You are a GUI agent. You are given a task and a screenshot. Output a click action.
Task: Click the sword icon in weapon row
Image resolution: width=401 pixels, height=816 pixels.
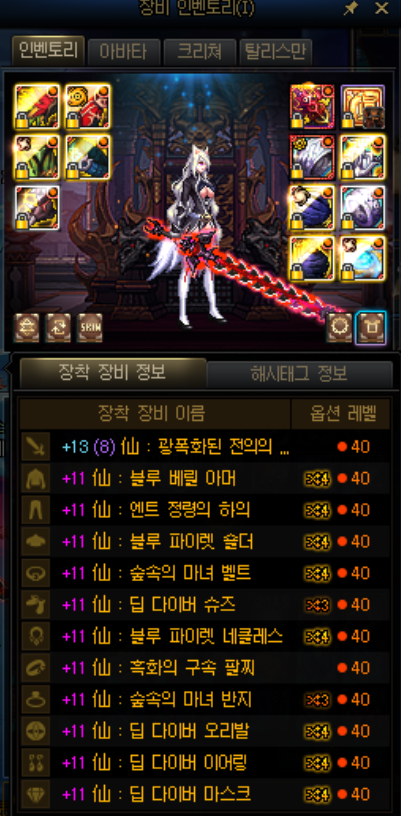36,447
